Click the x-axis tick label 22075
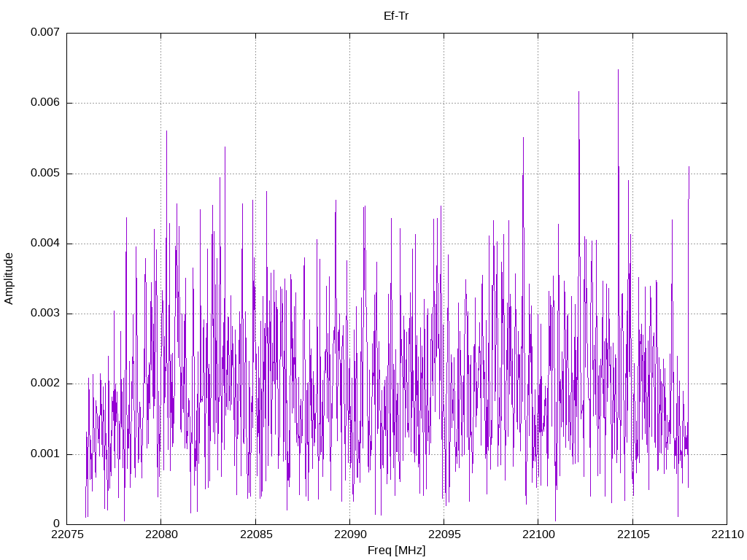 coord(67,534)
